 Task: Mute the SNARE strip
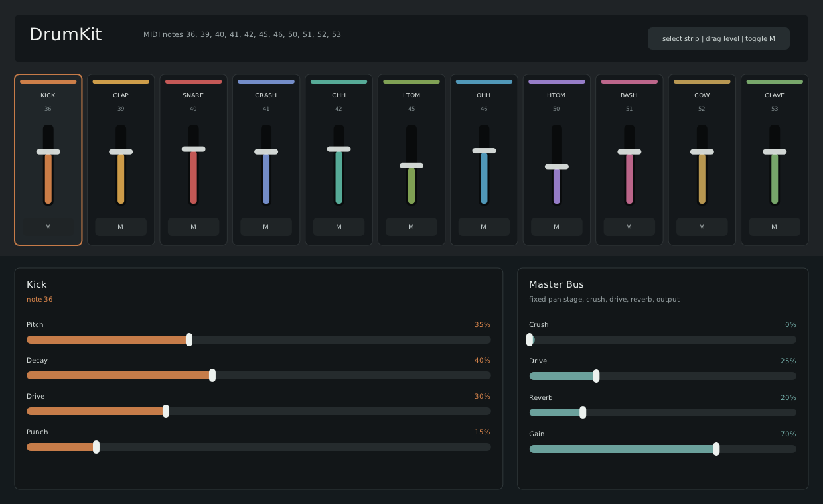(x=193, y=227)
